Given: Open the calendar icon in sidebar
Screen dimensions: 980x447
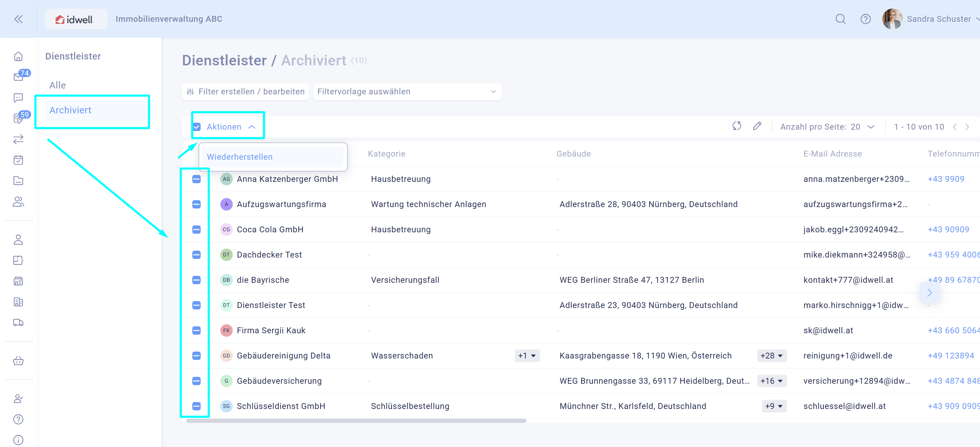Looking at the screenshot, I should click(x=18, y=160).
